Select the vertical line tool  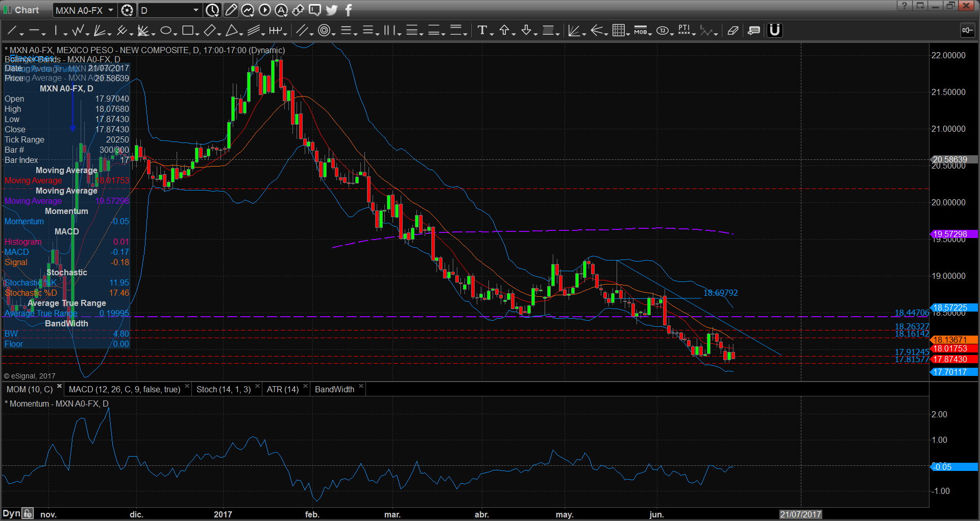[x=56, y=31]
